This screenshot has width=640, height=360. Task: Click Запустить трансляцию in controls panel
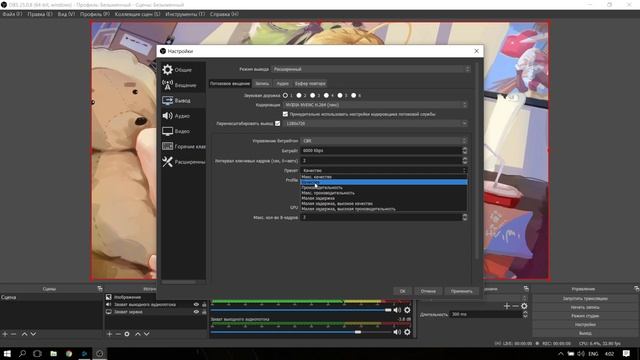(585, 298)
